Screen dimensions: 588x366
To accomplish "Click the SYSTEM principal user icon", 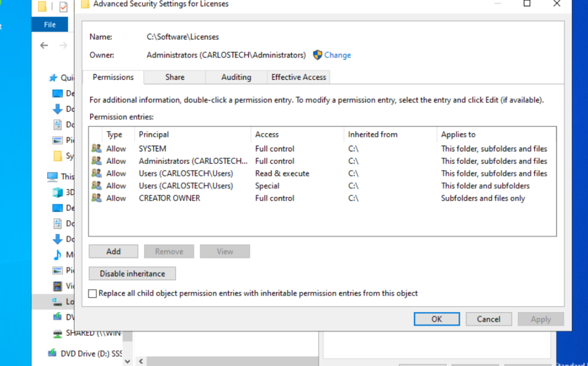I will [x=96, y=149].
